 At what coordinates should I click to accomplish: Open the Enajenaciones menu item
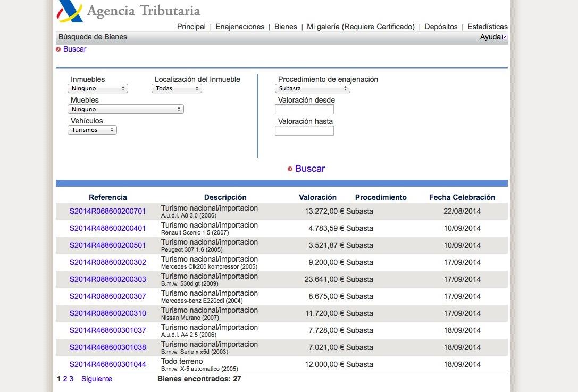tap(240, 27)
